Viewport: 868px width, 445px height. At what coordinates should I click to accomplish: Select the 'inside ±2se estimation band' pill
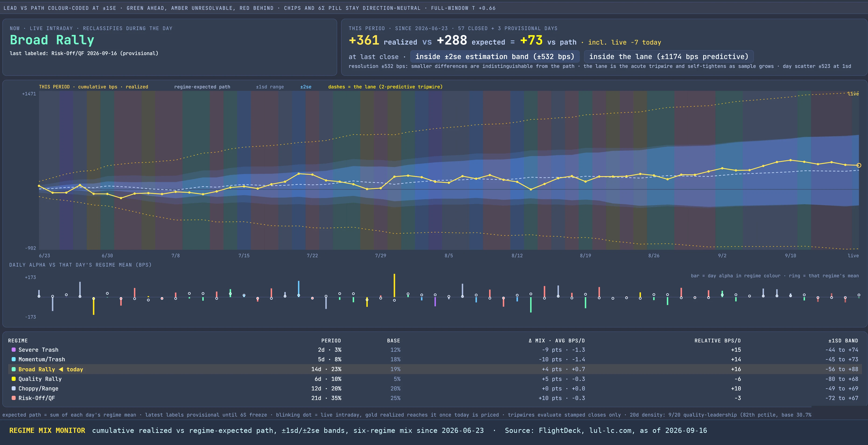click(495, 57)
